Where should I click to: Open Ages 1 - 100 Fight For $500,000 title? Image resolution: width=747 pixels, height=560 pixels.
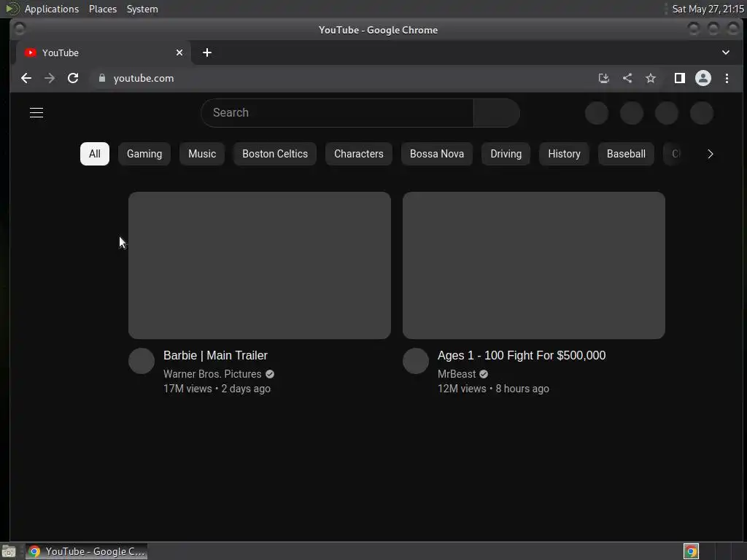coord(522,355)
